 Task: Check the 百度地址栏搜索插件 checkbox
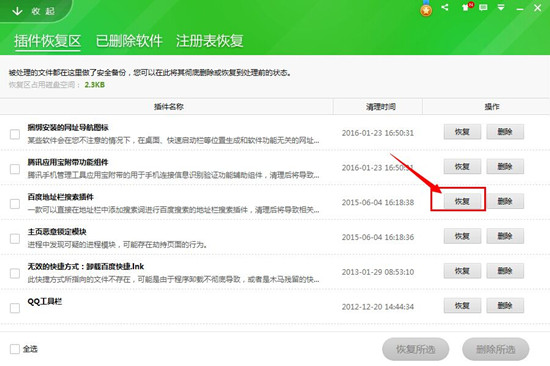click(x=15, y=204)
